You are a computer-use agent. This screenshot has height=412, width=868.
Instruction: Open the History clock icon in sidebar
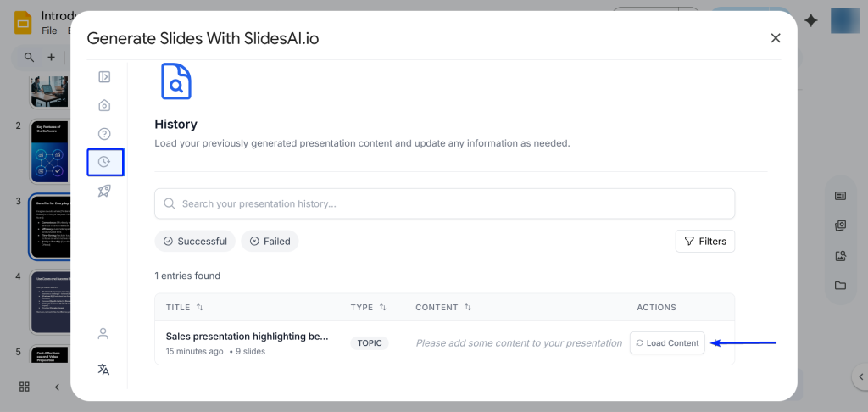(x=104, y=162)
